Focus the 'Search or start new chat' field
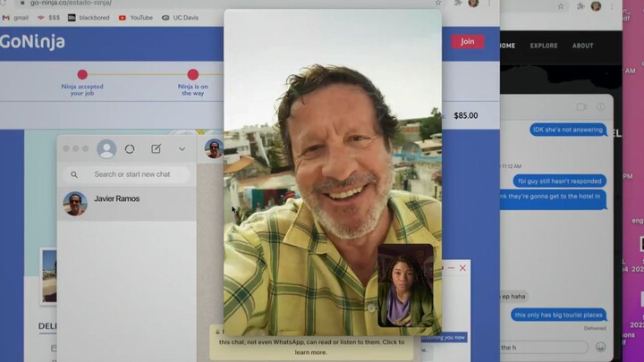Viewport: 644px width, 362px height. (x=126, y=174)
